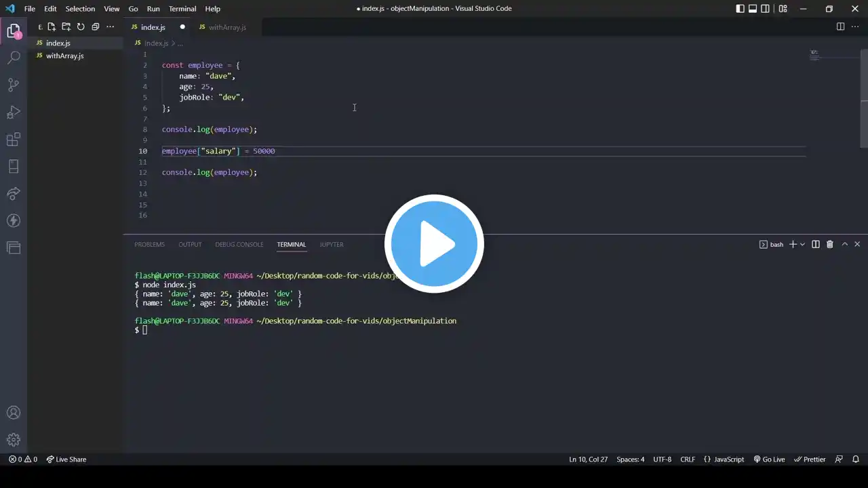Open the Manage gear icon
The width and height of the screenshot is (868, 488).
click(14, 440)
